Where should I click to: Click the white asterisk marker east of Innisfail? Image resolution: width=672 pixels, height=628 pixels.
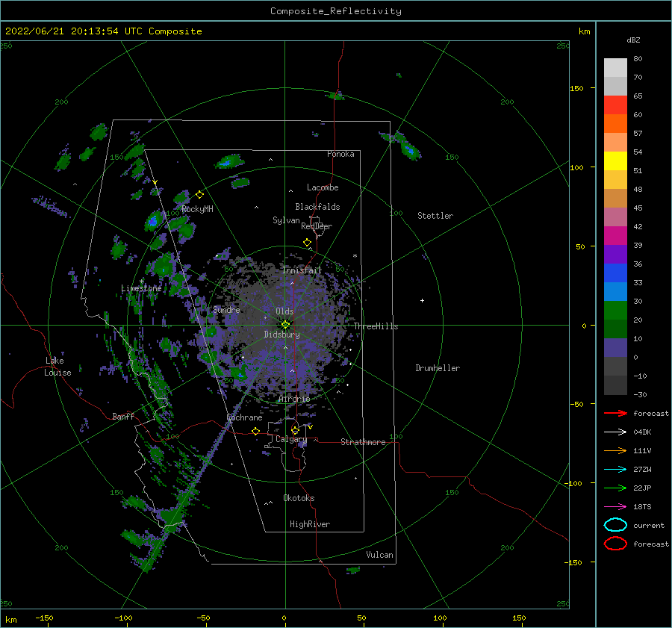click(x=355, y=256)
